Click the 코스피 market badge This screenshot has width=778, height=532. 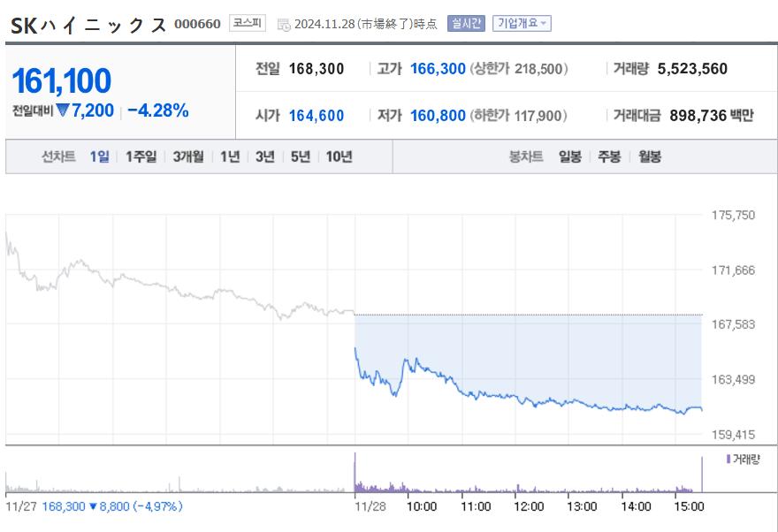point(247,23)
